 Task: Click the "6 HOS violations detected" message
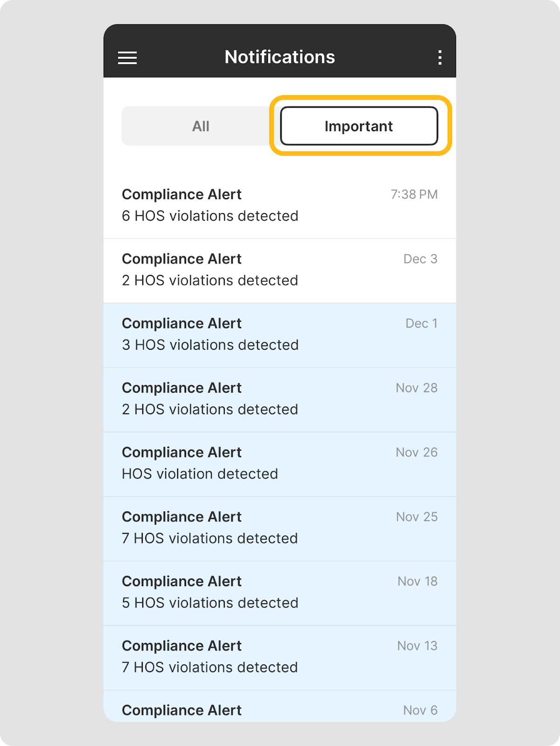(210, 216)
